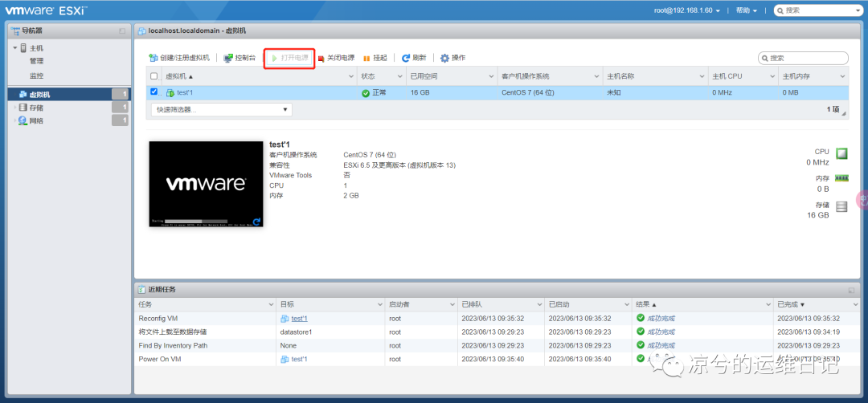The width and height of the screenshot is (868, 403).
Task: Click the VMware ESXi logo
Action: (47, 10)
